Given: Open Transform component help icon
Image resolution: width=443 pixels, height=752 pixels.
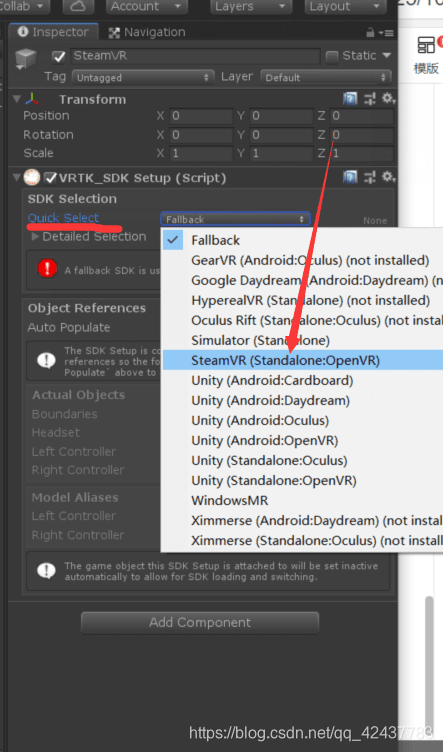Looking at the screenshot, I should coord(350,99).
